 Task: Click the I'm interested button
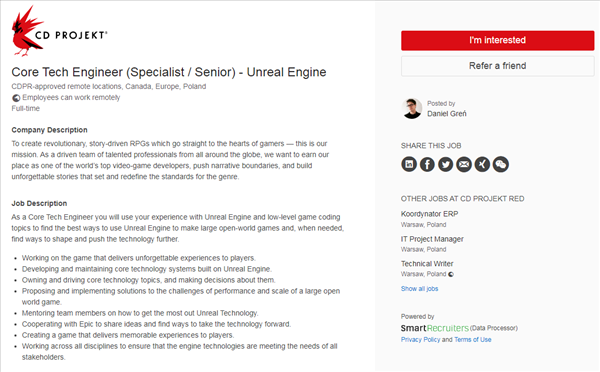pyautogui.click(x=497, y=40)
